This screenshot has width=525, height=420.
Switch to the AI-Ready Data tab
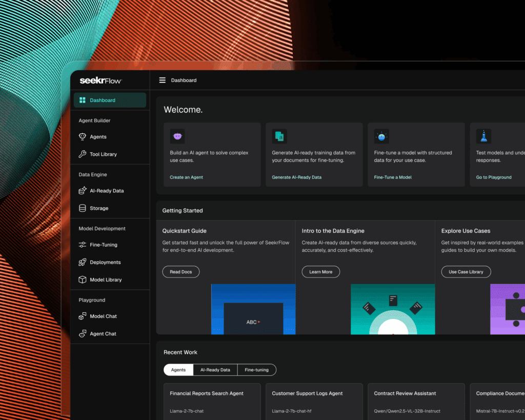click(214, 370)
